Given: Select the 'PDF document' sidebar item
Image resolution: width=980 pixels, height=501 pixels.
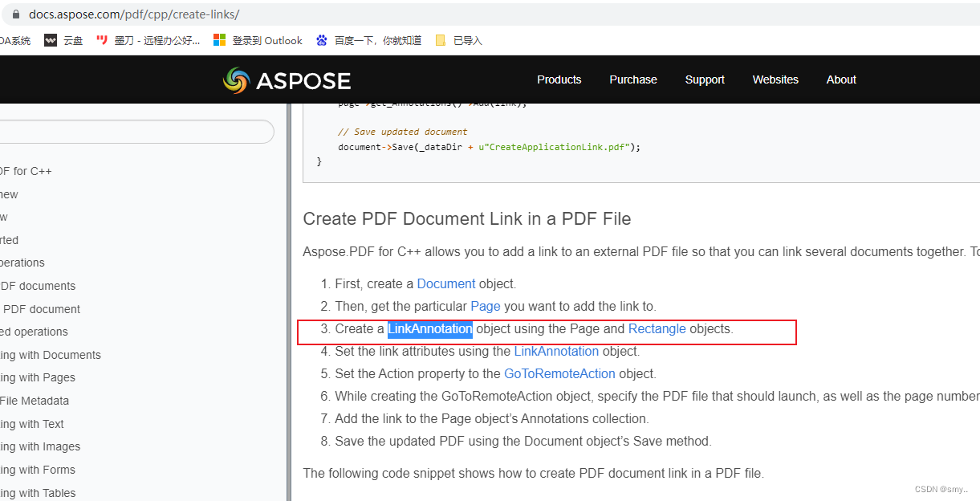Looking at the screenshot, I should (x=41, y=309).
